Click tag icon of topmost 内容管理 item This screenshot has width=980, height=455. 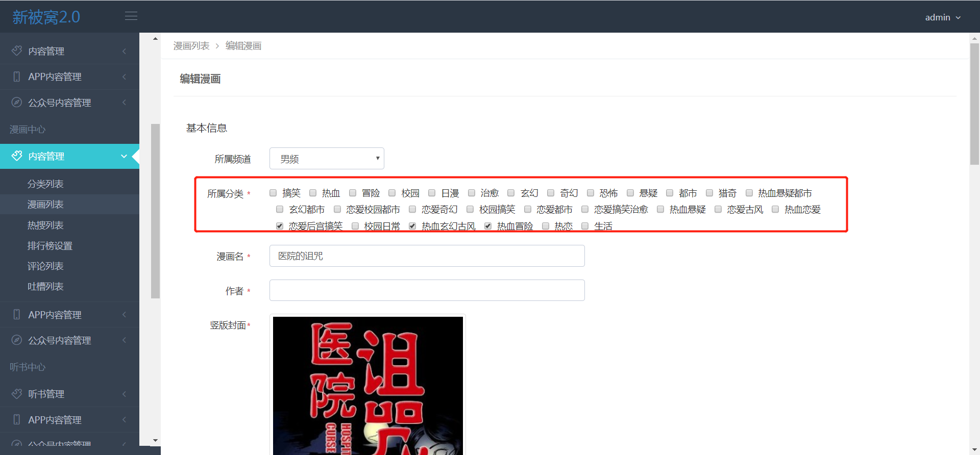coord(17,51)
